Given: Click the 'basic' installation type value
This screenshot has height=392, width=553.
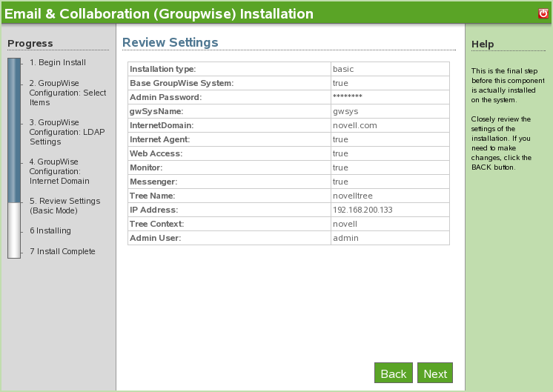Looking at the screenshot, I should (x=343, y=69).
